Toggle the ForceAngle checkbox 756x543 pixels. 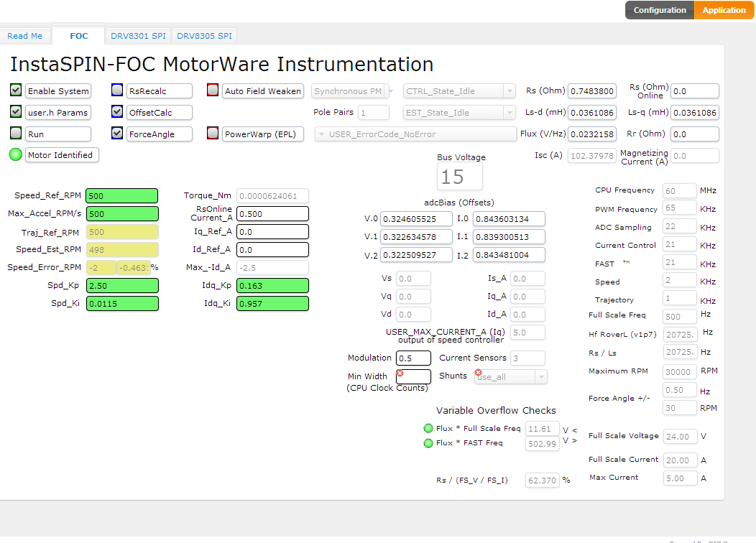coord(117,133)
